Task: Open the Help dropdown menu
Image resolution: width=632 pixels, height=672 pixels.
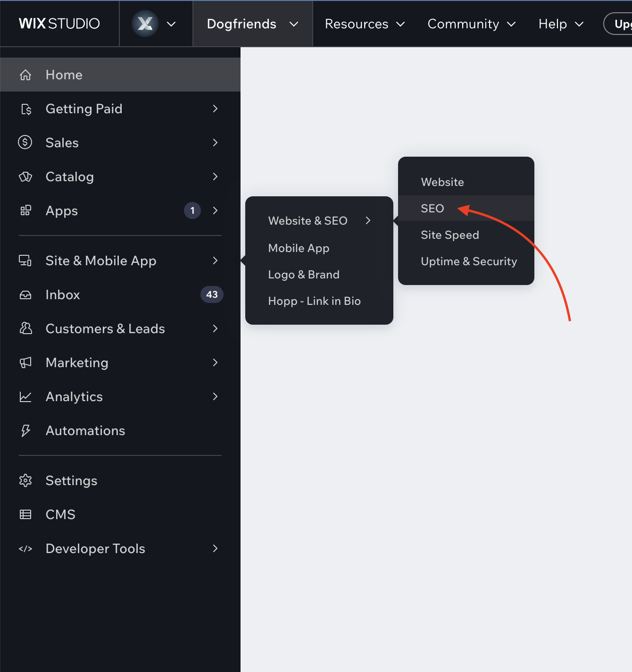Action: [561, 24]
